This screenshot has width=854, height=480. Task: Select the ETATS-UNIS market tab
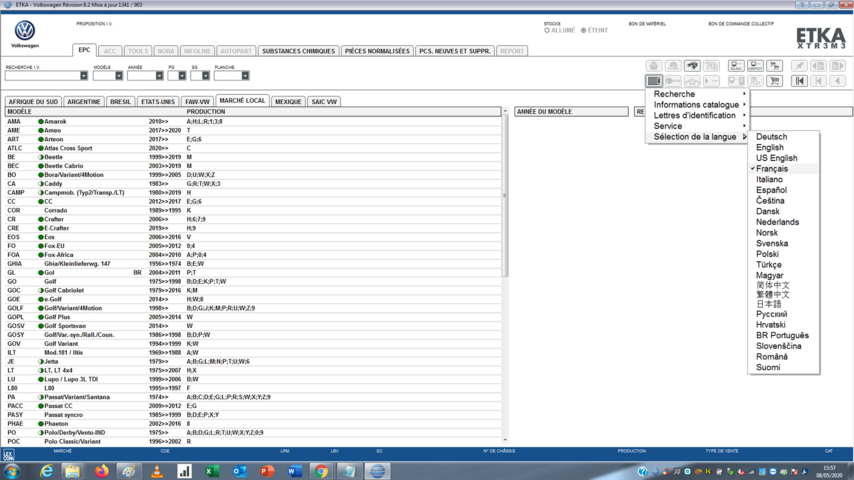(x=158, y=102)
